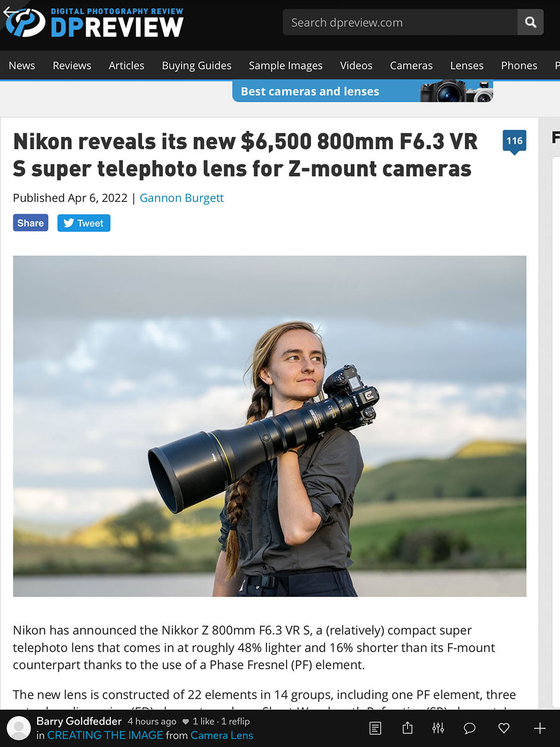Open the Lenses menu item
Screen dimensions: 560x747
click(x=466, y=66)
